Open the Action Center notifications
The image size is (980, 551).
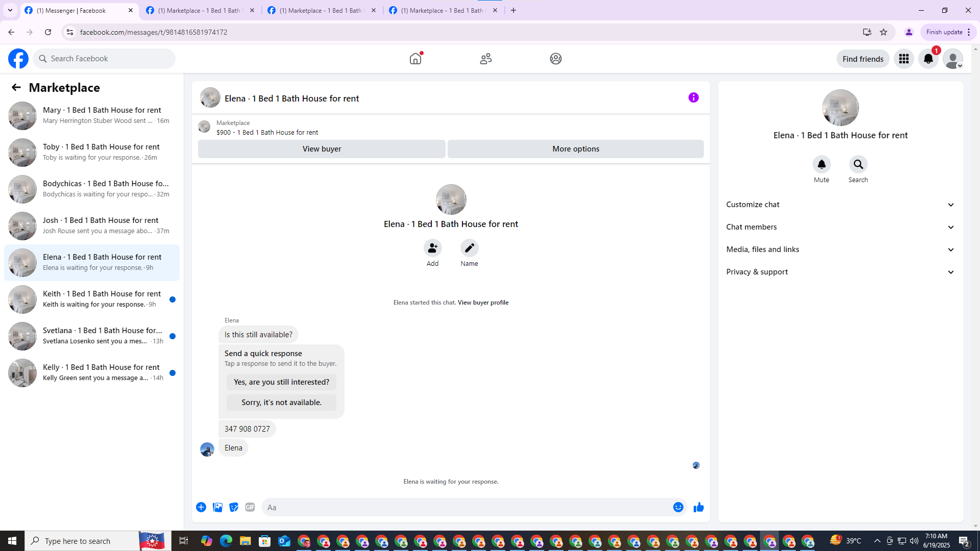coord(964,541)
